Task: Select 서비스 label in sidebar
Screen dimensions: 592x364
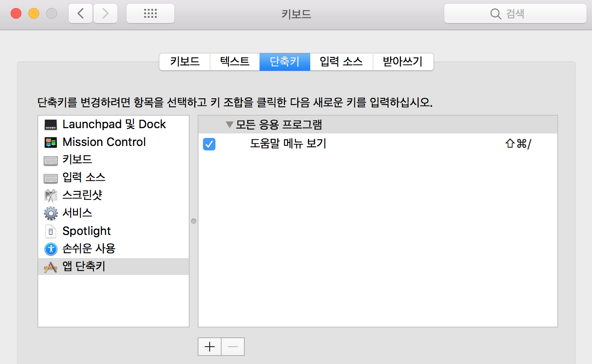Action: (x=77, y=213)
